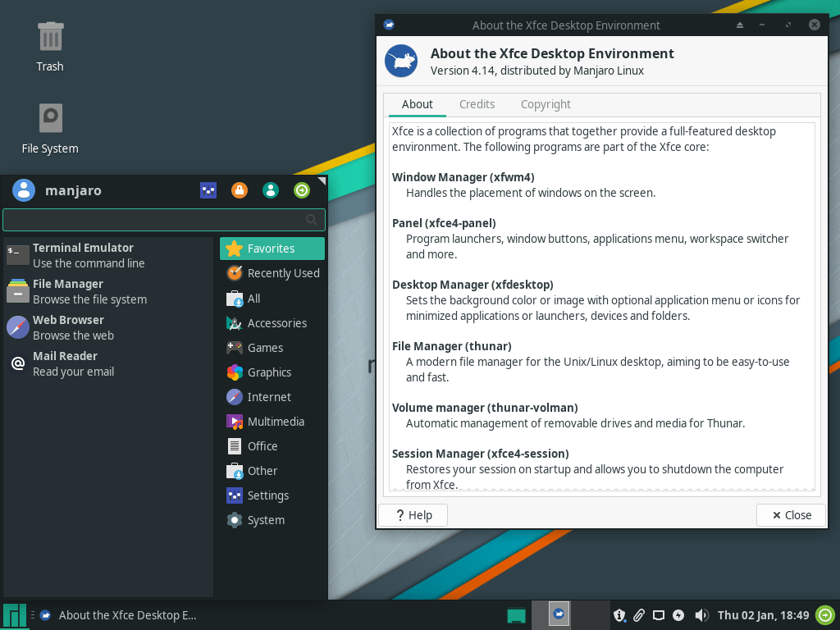Switch to the Copyright tab
Screen dimensions: 840x630
point(545,104)
